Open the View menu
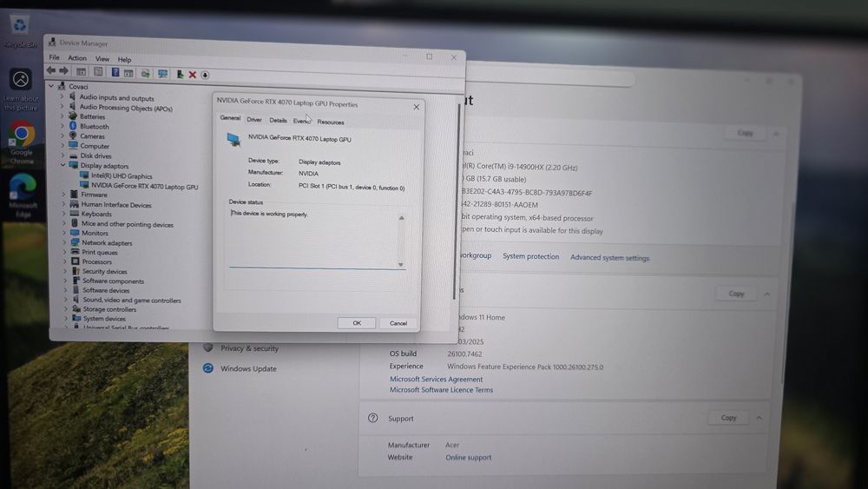The width and height of the screenshot is (868, 489). point(102,59)
